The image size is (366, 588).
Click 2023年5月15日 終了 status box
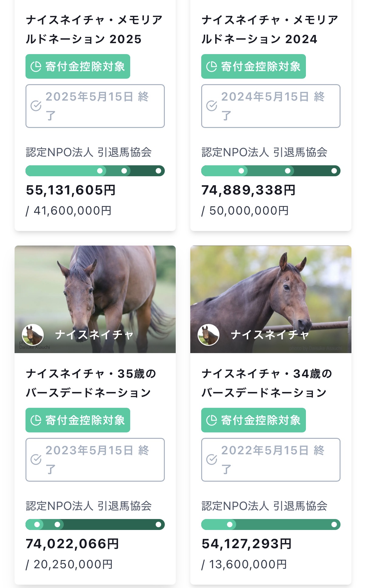(x=95, y=459)
